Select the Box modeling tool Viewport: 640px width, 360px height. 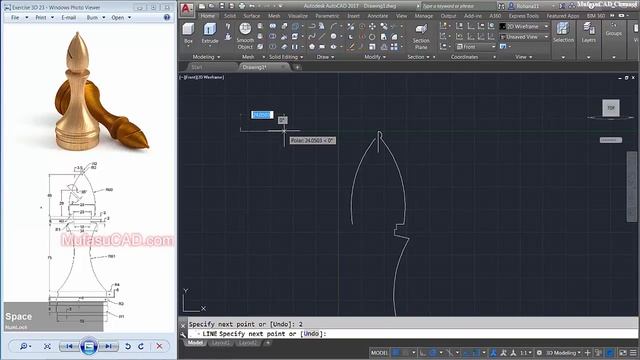click(188, 33)
